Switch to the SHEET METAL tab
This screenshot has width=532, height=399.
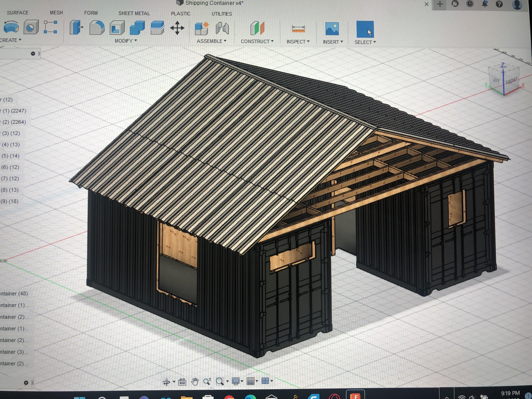click(x=134, y=13)
